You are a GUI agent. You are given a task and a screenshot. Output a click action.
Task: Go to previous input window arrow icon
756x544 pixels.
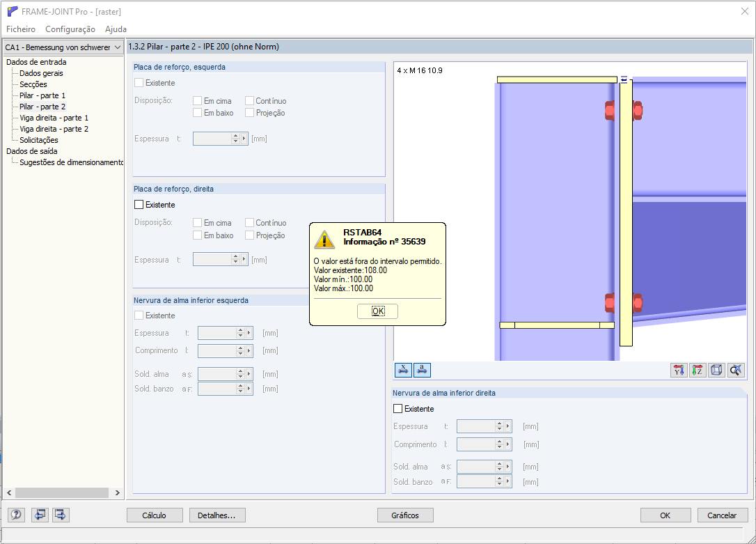coord(40,515)
